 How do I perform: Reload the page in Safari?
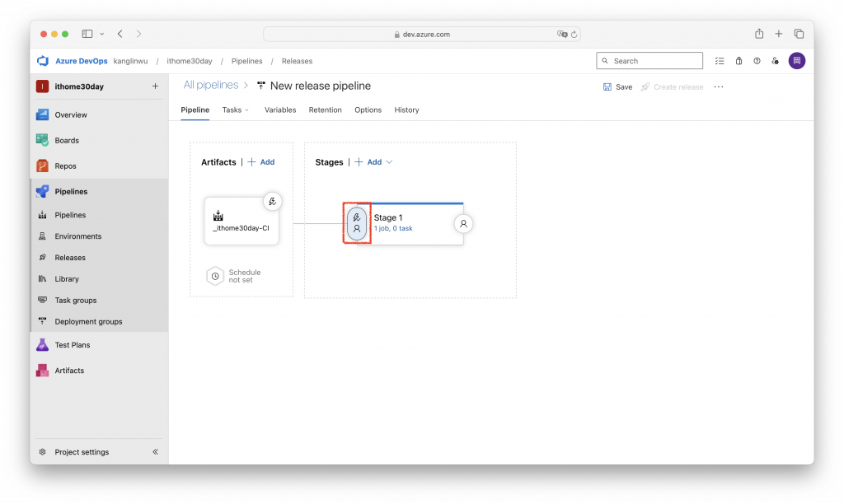tap(574, 34)
